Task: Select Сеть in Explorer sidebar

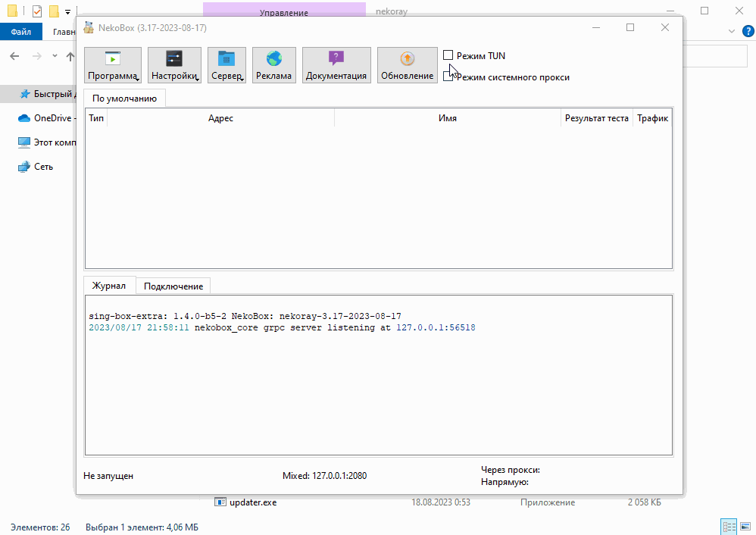Action: tap(36, 167)
